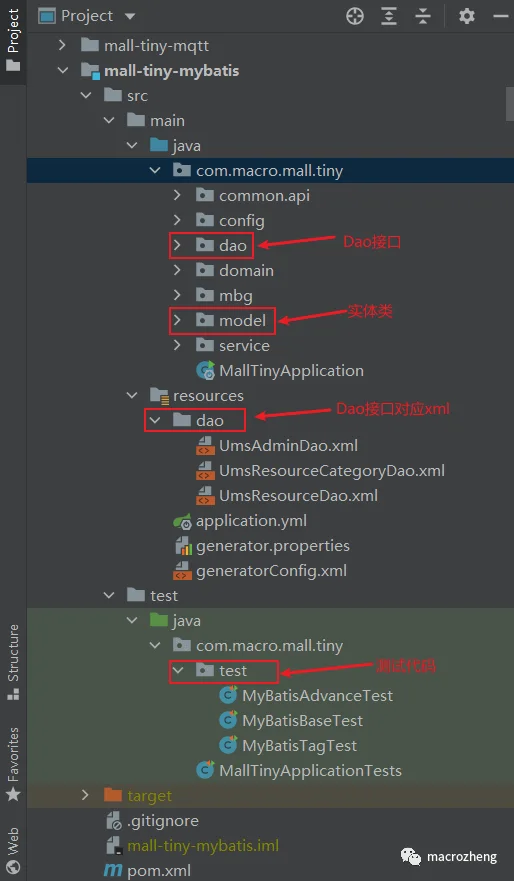This screenshot has width=514, height=881.
Task: Hide the Project tool window (minus icon)
Action: [x=501, y=16]
